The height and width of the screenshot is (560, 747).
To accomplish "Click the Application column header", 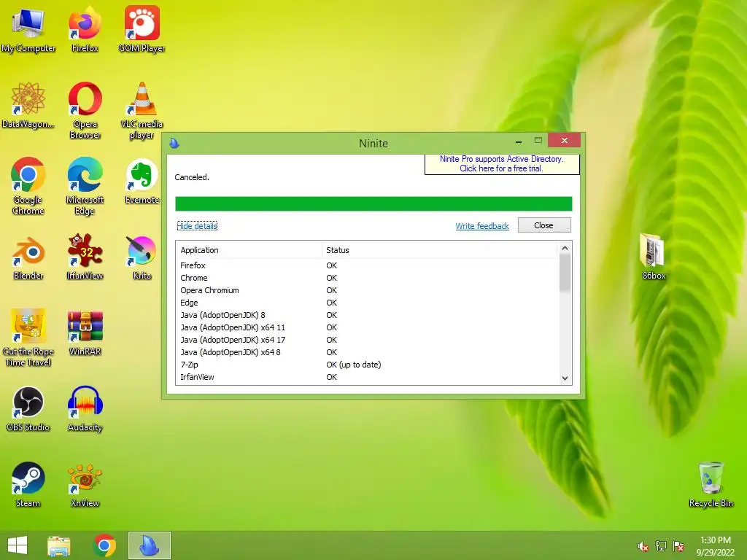I will [249, 250].
